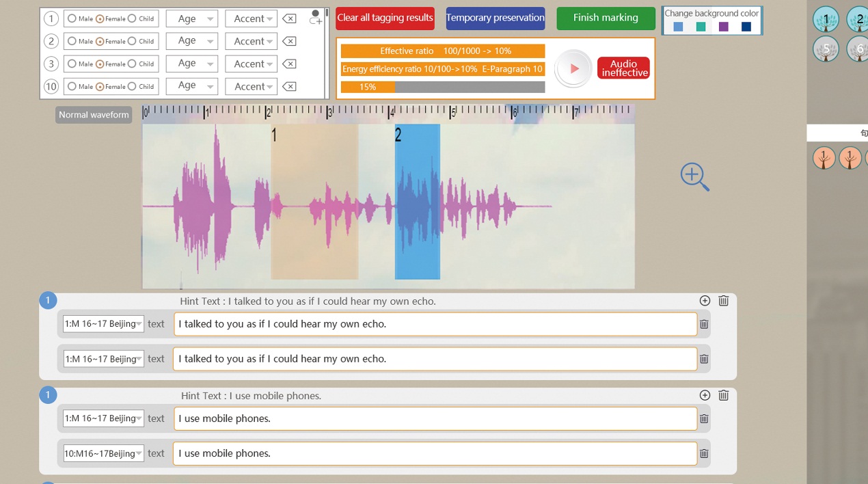The height and width of the screenshot is (484, 868).
Task: Select Female for speaker 10
Action: pos(100,86)
